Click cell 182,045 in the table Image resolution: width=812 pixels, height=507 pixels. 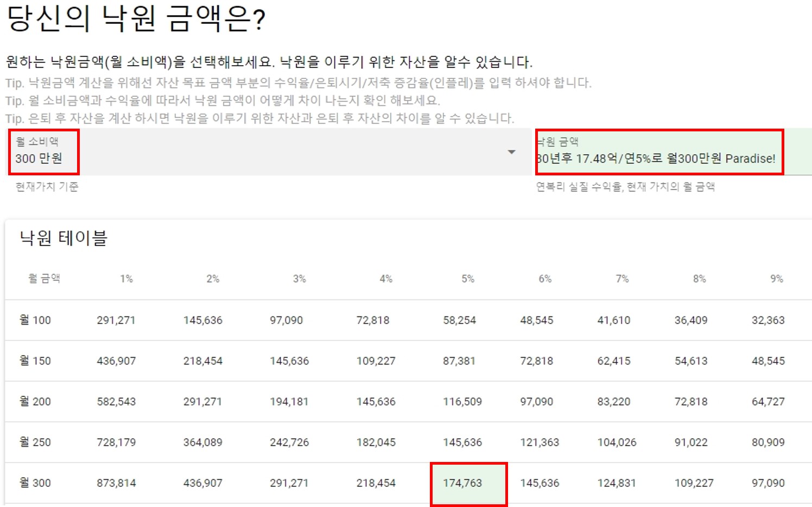[376, 442]
